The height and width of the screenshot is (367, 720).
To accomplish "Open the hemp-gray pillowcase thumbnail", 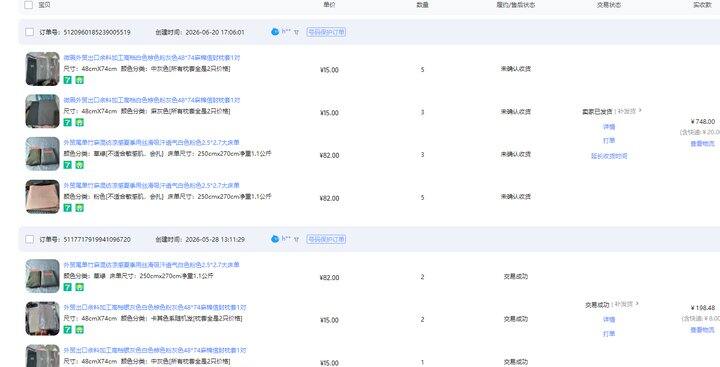I will (43, 111).
